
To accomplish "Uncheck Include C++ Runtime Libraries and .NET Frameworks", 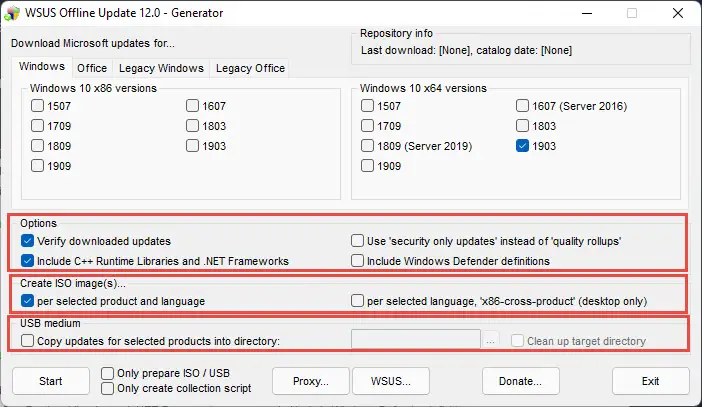I will click(27, 261).
